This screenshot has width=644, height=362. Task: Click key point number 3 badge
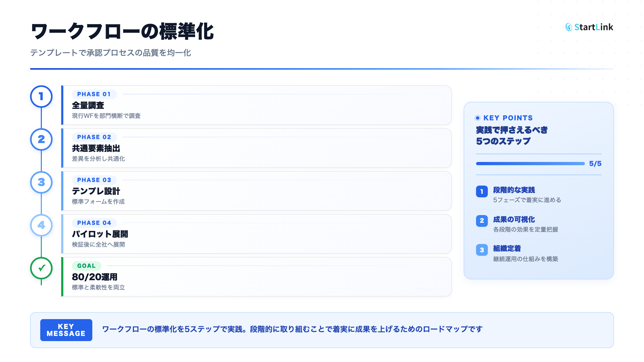click(x=482, y=250)
